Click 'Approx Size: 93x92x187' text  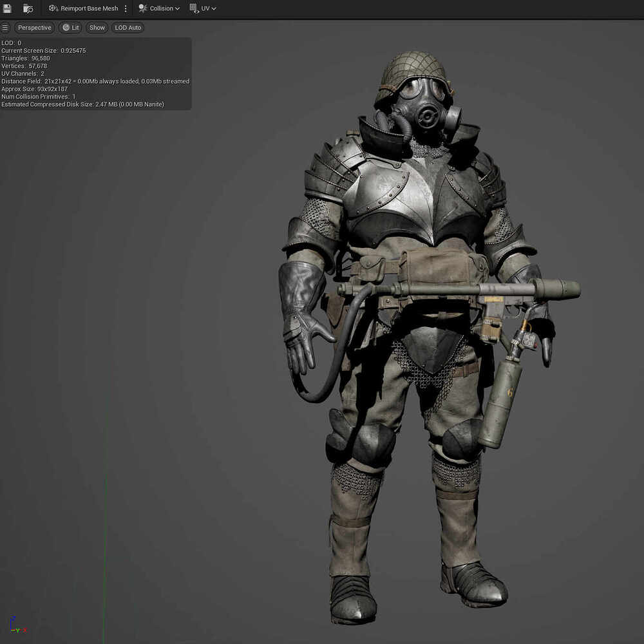click(35, 89)
